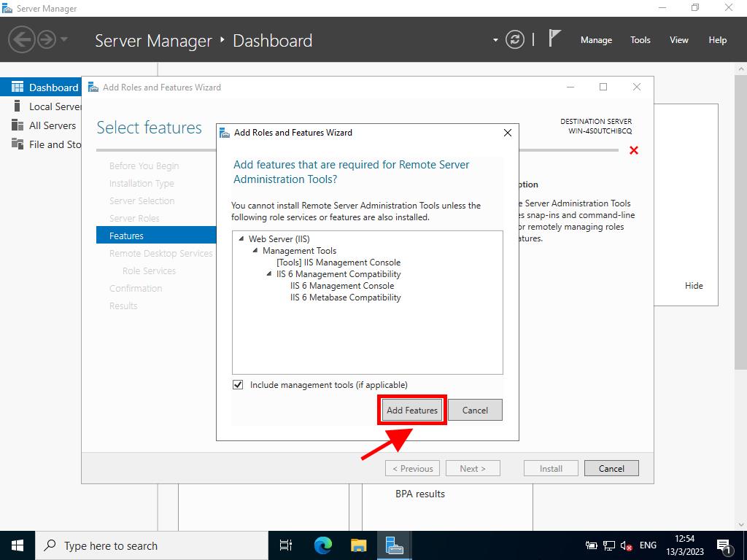Open All Servers in the sidebar
The image size is (747, 560).
(x=41, y=125)
